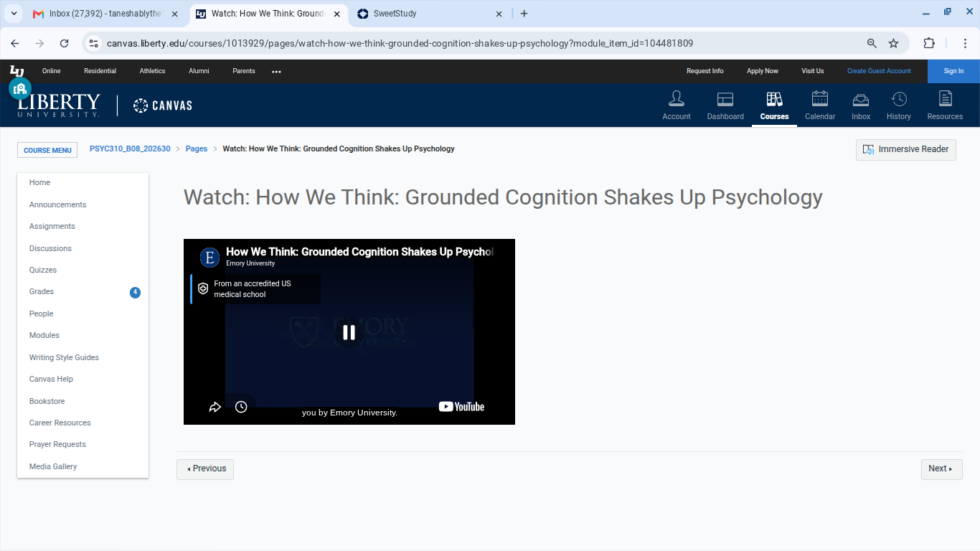Viewport: 980px width, 551px height.
Task: Open Chrome three-dot menu
Action: point(965,43)
